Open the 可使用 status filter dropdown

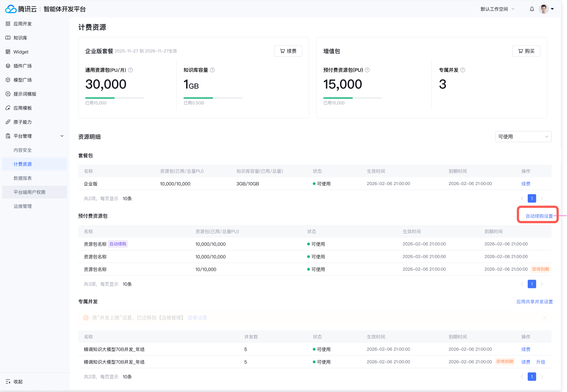point(523,137)
